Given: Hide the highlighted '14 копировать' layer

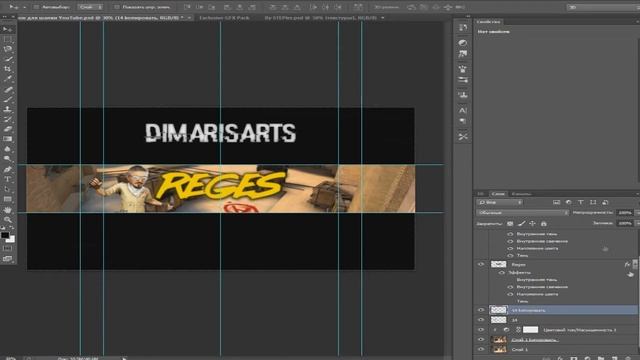Looking at the screenshot, I should (481, 310).
